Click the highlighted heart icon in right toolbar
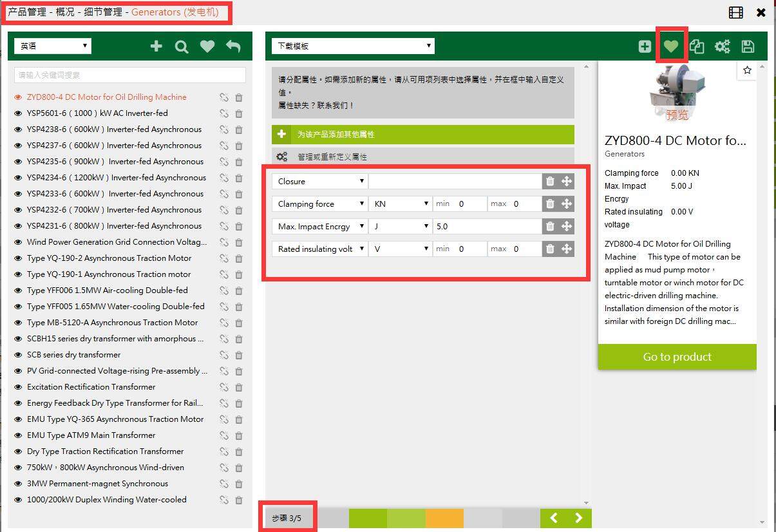This screenshot has width=776, height=532. point(671,46)
